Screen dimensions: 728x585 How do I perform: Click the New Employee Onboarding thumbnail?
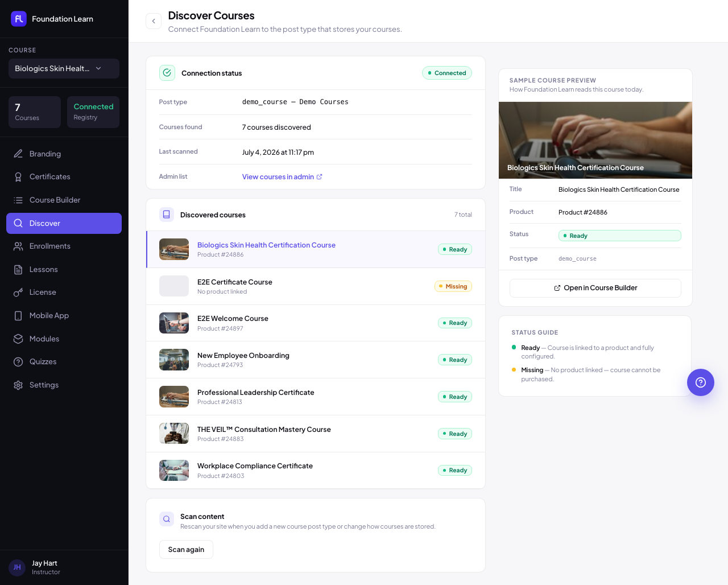point(174,360)
